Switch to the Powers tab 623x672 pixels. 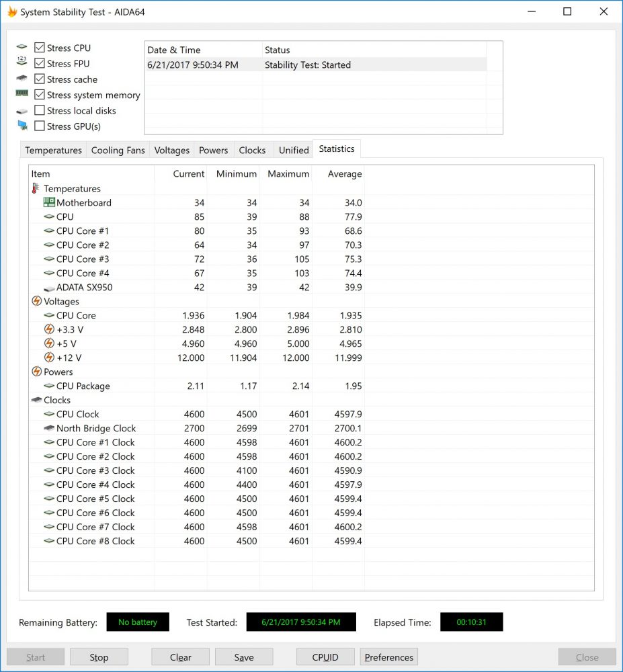[x=214, y=150]
